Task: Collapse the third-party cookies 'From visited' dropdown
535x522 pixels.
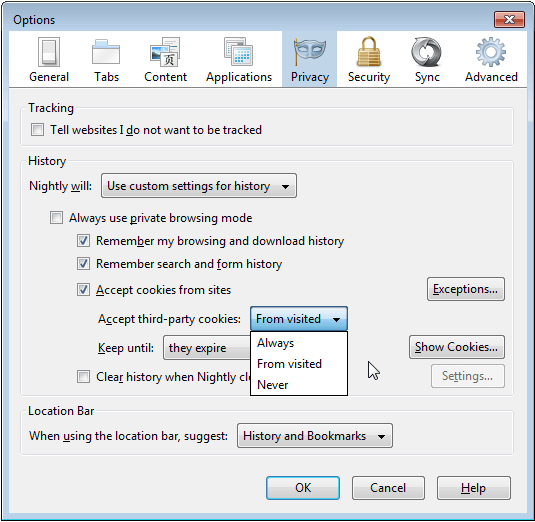Action: click(299, 319)
